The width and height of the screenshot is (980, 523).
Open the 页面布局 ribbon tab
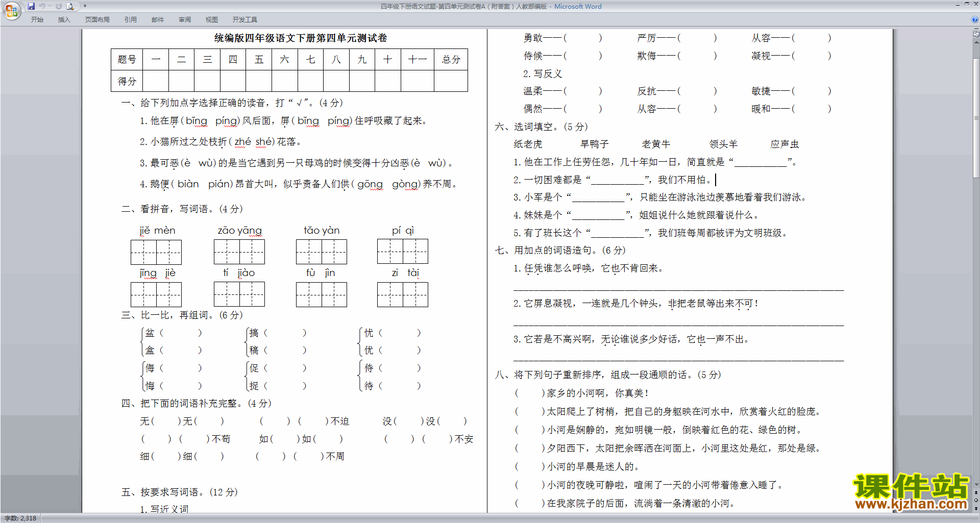97,20
